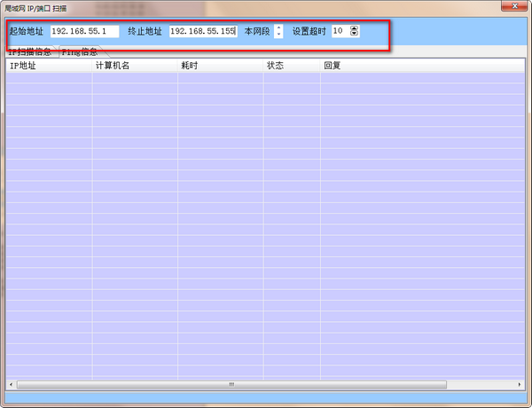Click the 终止地址 end IP address field

coord(202,31)
